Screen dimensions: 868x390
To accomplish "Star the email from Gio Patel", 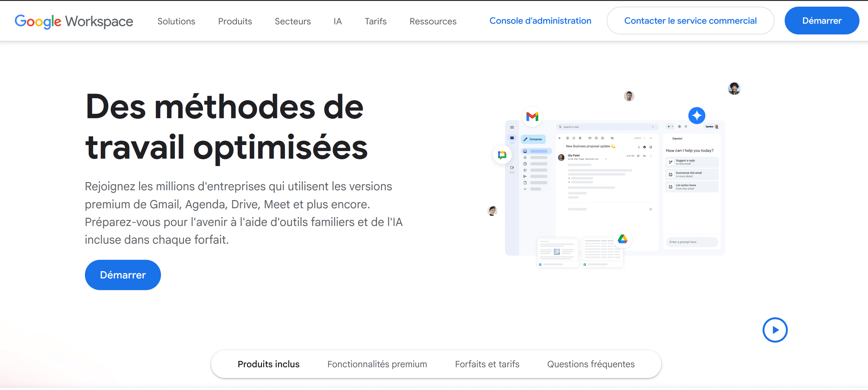I will pos(638,156).
